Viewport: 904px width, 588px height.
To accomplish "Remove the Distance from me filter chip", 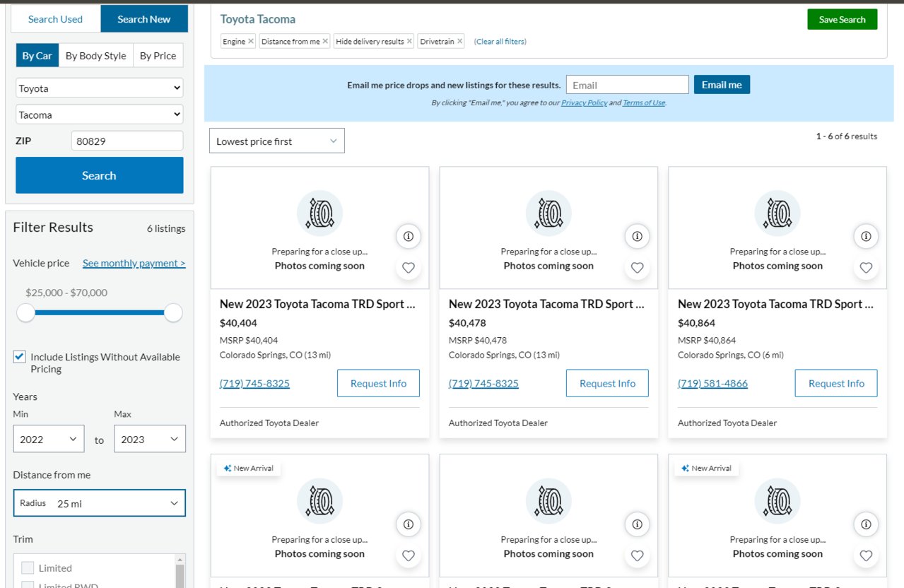I will point(325,42).
